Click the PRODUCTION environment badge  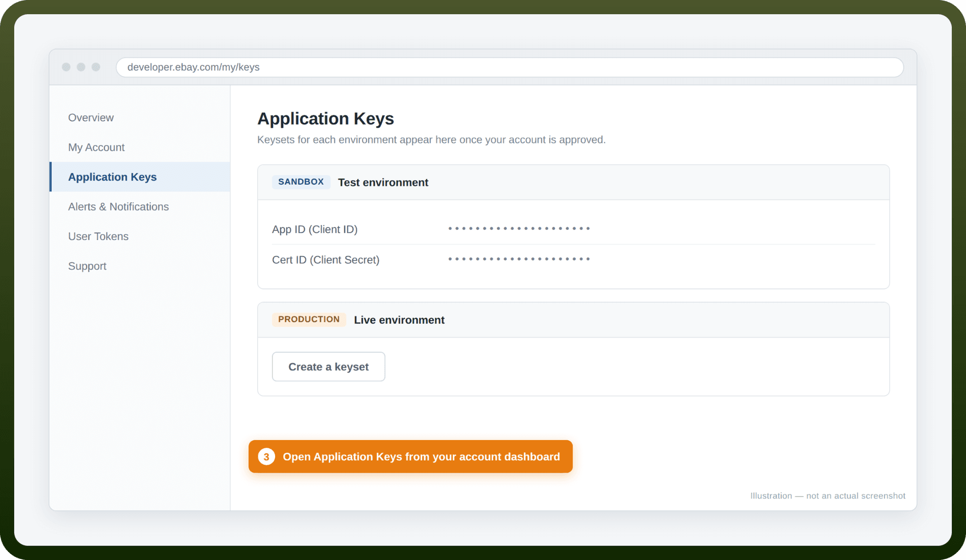click(309, 319)
